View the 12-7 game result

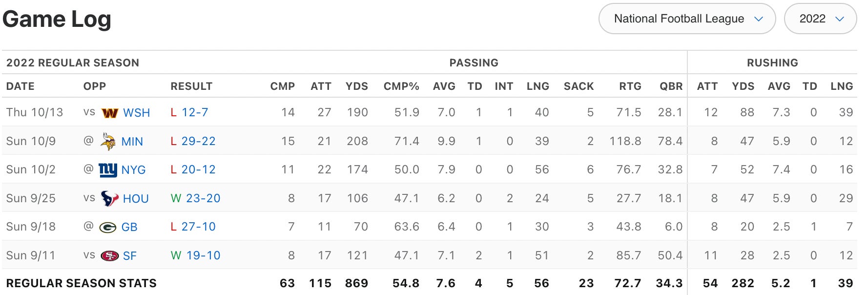pyautogui.click(x=195, y=112)
